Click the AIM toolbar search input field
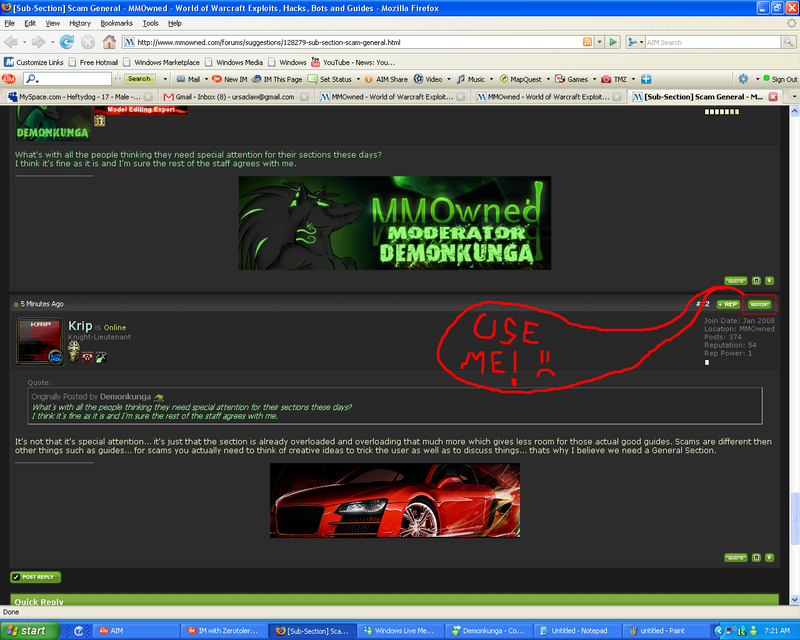The width and height of the screenshot is (800, 640). pos(74,79)
